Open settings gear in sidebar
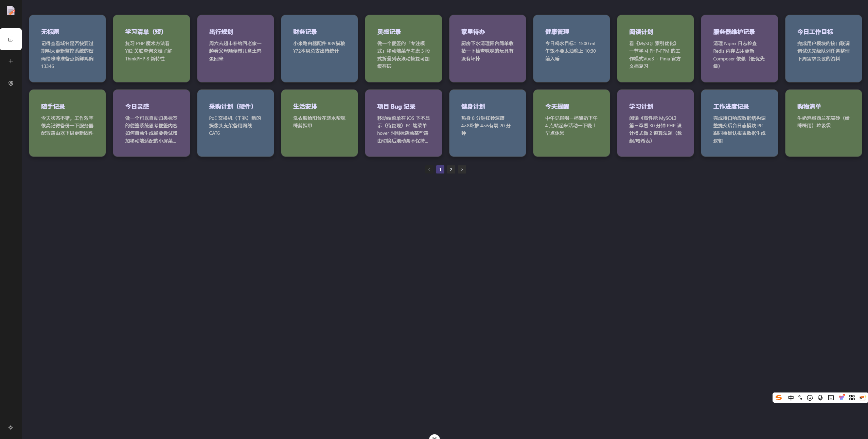 [11, 83]
